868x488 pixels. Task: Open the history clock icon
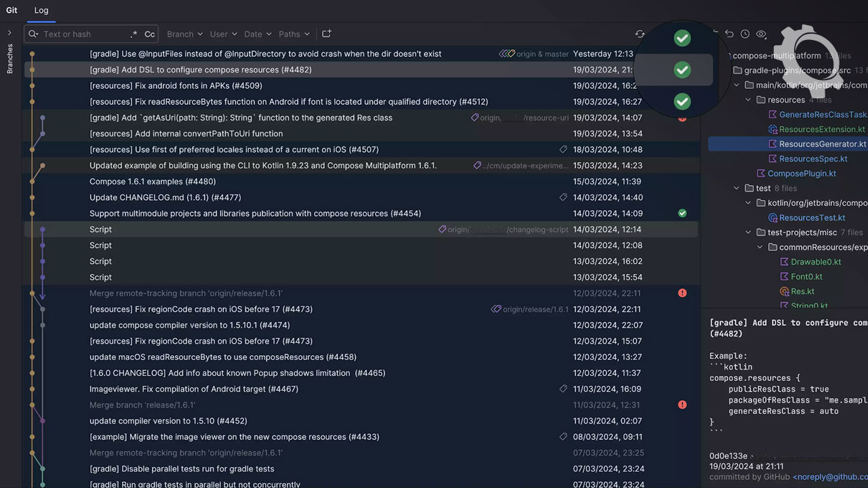[x=745, y=34]
